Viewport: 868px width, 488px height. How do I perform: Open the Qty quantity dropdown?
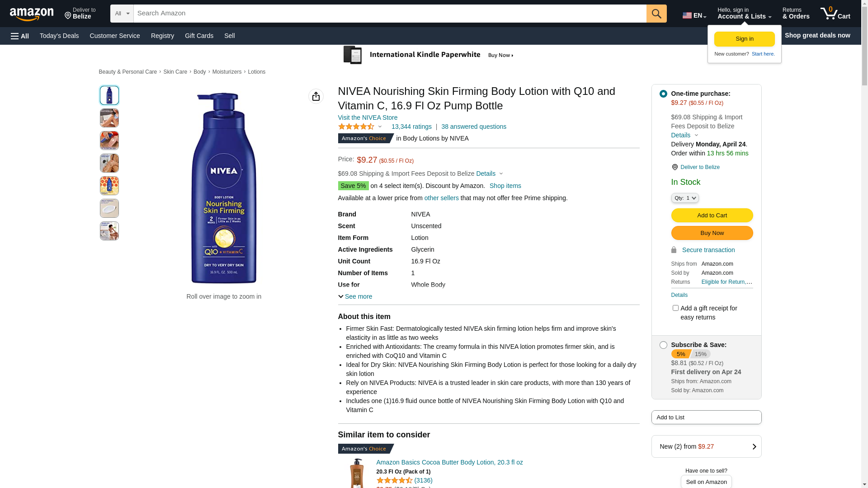tap(684, 198)
